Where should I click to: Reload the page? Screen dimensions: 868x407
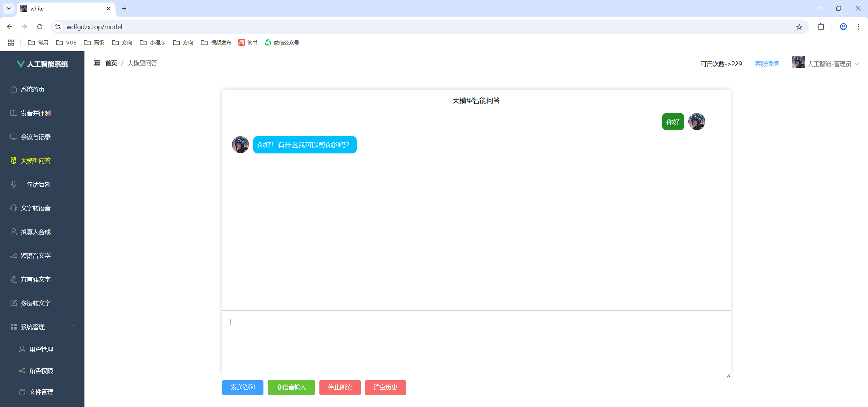[40, 27]
